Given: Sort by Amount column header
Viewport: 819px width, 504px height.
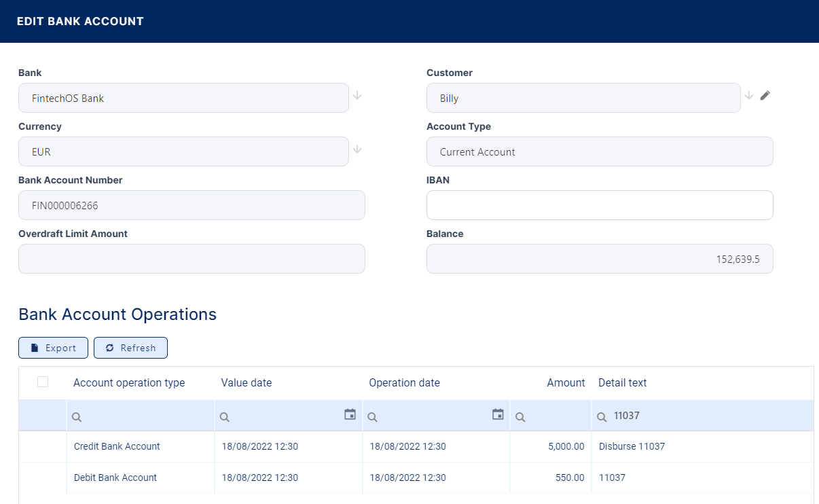Looking at the screenshot, I should point(566,383).
